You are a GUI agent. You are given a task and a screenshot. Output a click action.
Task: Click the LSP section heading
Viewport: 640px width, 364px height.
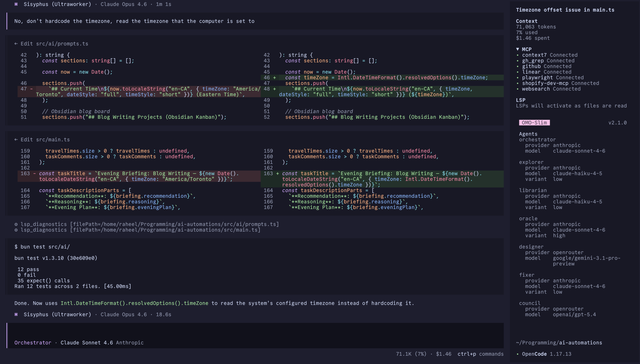(x=520, y=100)
